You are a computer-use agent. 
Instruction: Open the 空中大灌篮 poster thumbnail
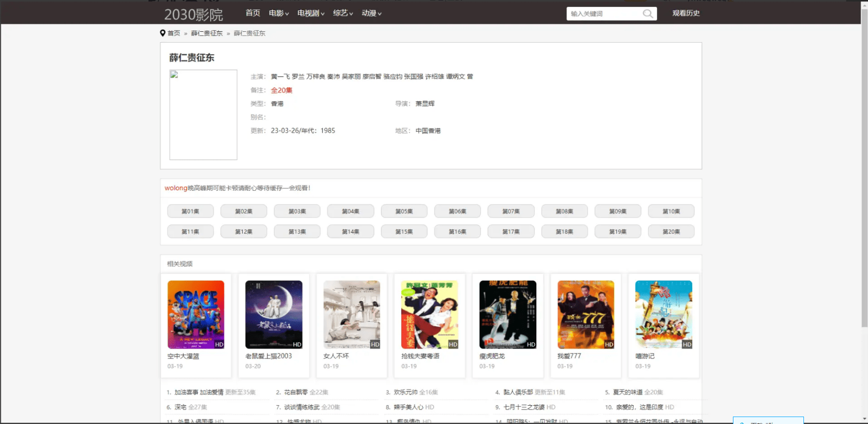pyautogui.click(x=196, y=314)
